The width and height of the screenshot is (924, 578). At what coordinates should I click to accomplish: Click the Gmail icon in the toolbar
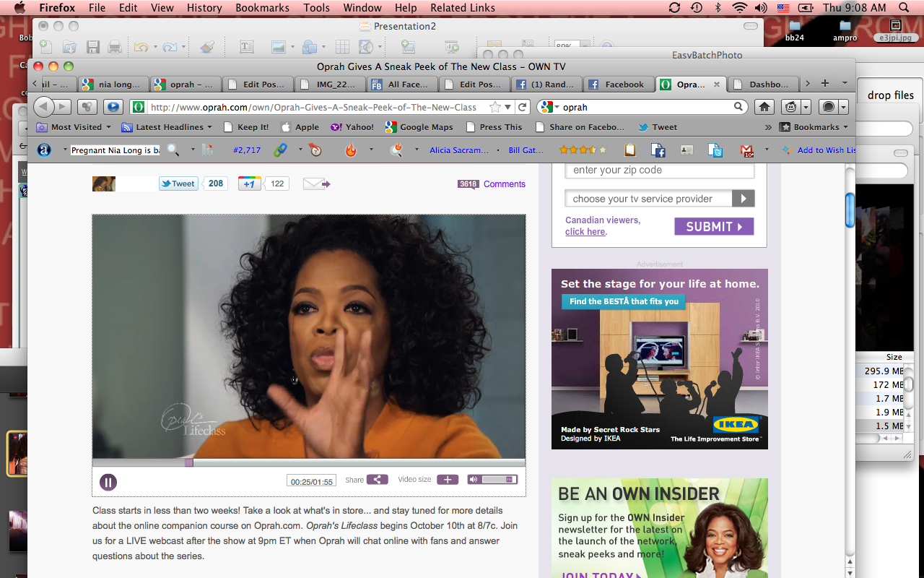pos(746,150)
